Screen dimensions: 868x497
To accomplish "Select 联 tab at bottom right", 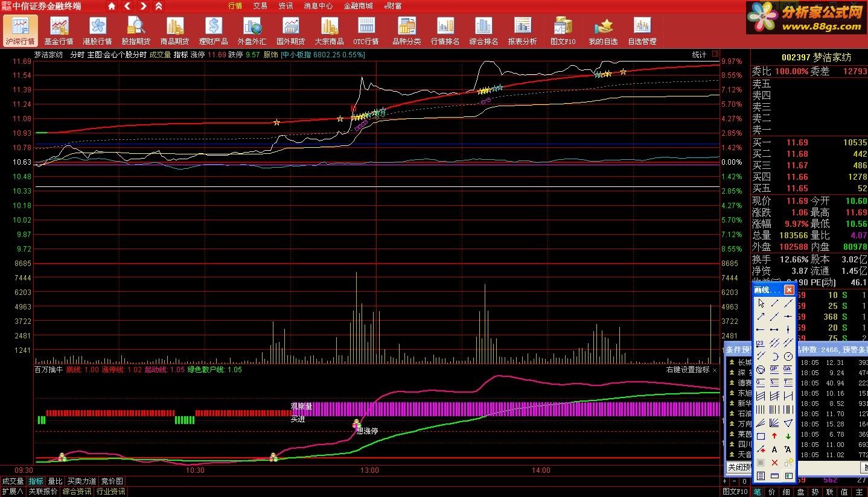I will tap(830, 492).
